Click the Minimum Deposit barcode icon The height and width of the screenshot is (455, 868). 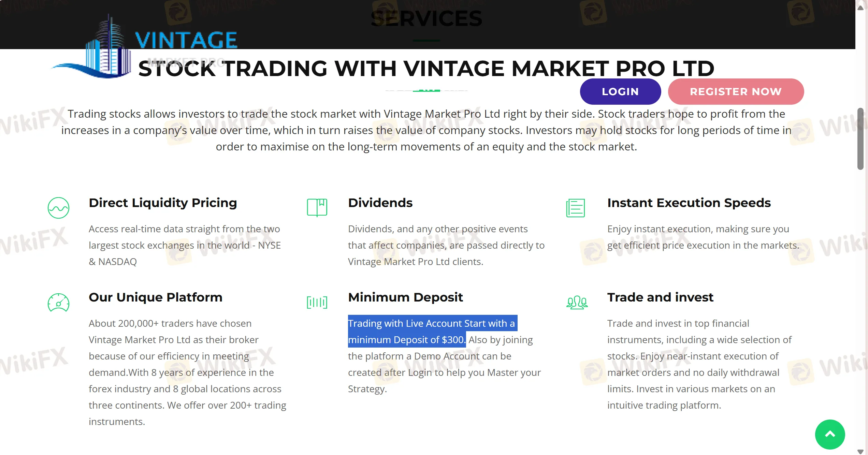point(317,302)
